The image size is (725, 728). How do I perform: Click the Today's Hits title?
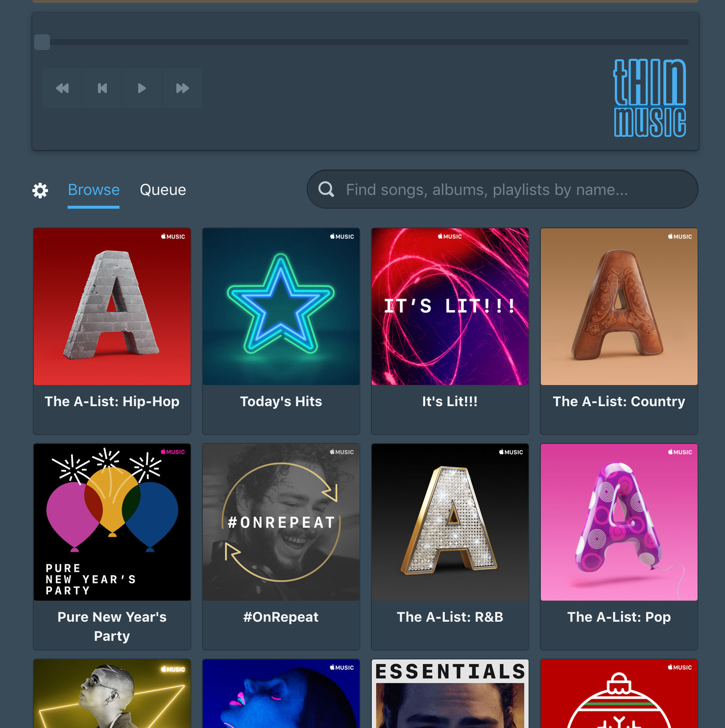281,401
